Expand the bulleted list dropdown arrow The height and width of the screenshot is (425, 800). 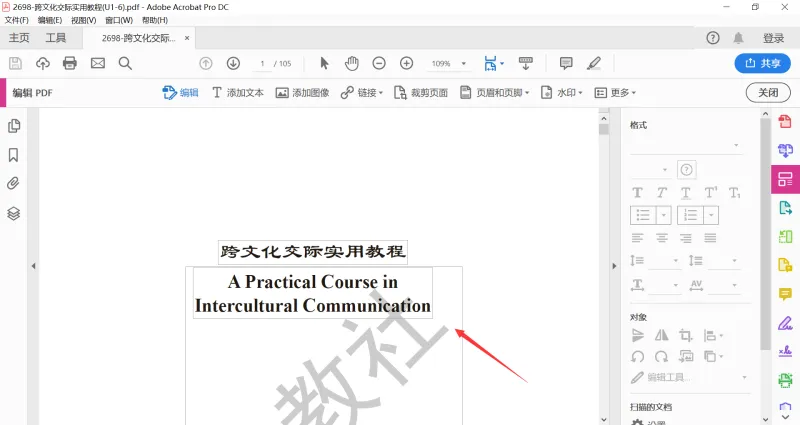(663, 215)
